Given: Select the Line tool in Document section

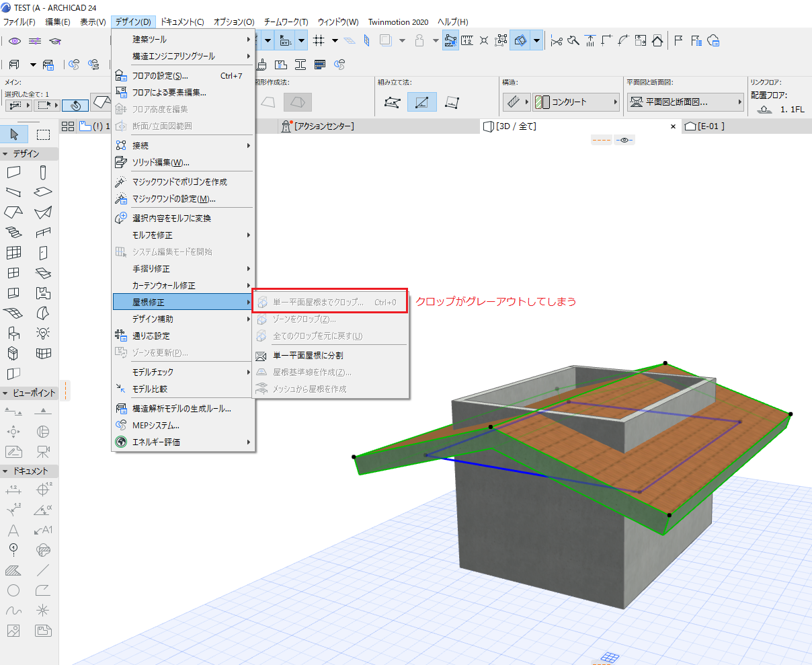Looking at the screenshot, I should click(x=43, y=570).
